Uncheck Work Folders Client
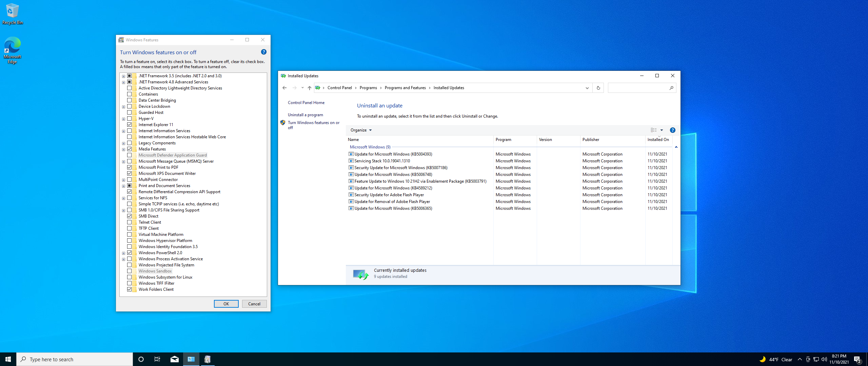868x366 pixels. point(130,289)
